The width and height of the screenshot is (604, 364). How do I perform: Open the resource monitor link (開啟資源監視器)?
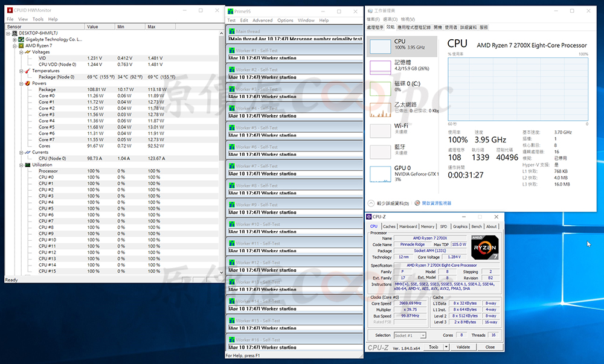pos(437,203)
